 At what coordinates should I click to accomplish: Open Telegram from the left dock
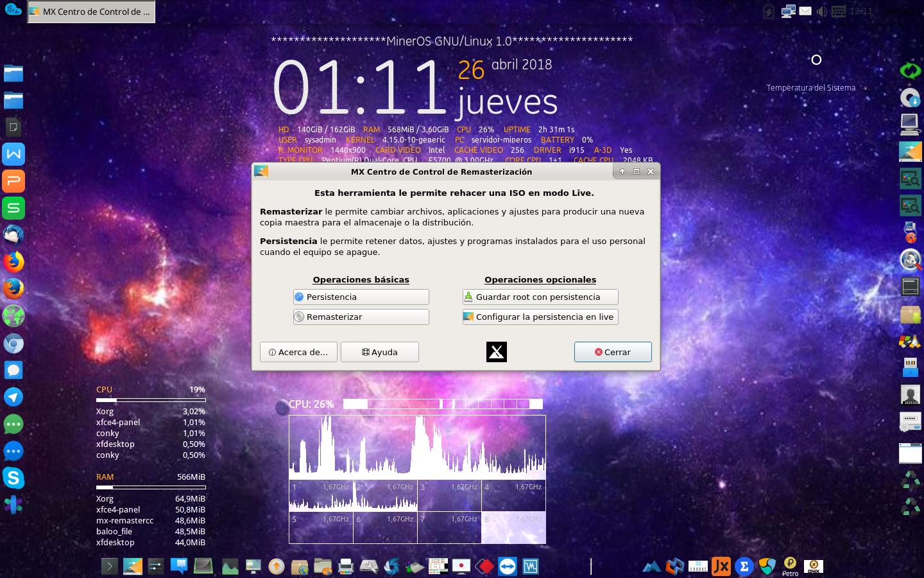coord(13,397)
